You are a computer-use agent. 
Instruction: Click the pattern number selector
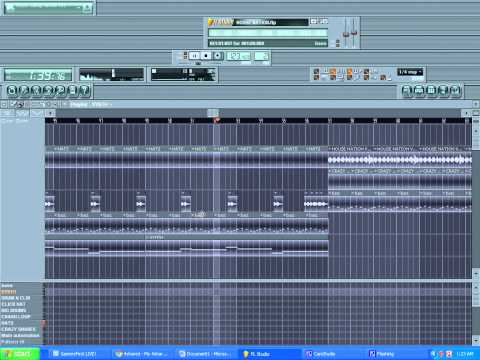262,56
